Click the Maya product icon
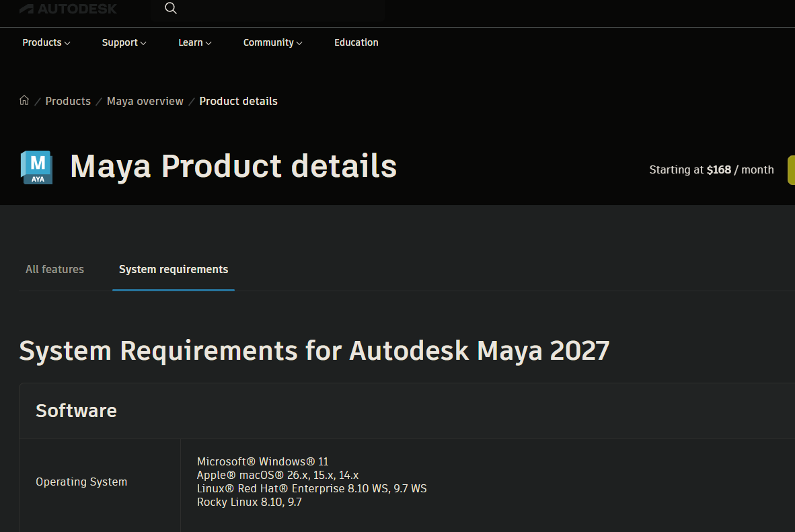 [36, 167]
